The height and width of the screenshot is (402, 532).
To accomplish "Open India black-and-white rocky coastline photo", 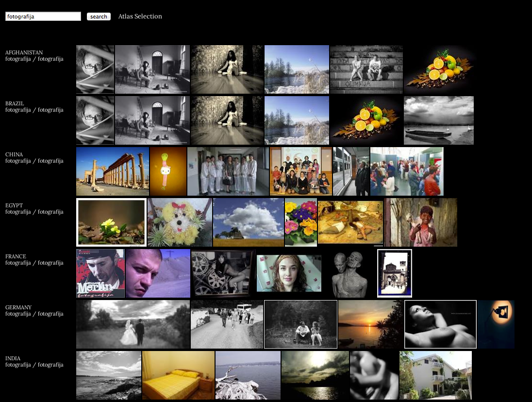I will point(109,375).
